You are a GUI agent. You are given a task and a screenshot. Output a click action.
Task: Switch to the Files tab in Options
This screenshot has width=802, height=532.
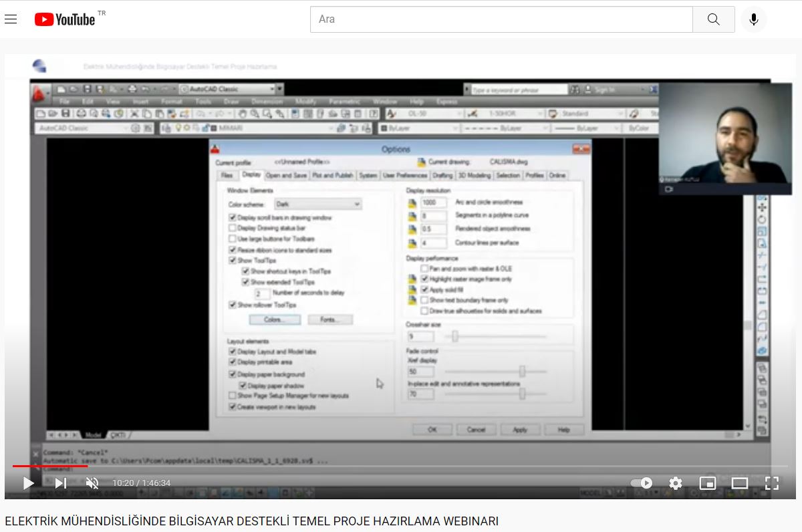tap(227, 176)
